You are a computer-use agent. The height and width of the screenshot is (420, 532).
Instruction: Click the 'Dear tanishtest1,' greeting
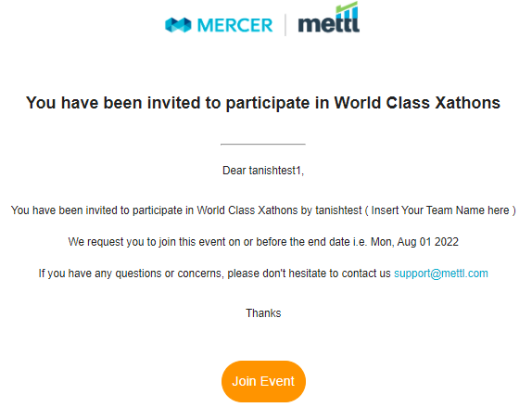263,171
